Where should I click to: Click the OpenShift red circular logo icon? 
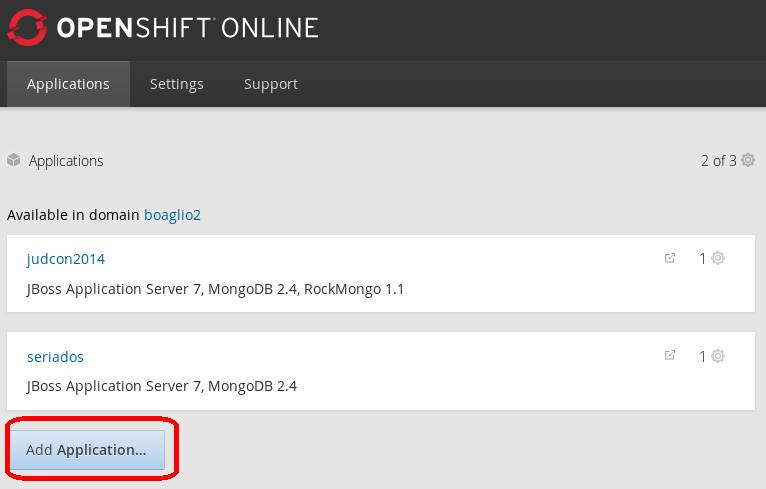tap(28, 27)
